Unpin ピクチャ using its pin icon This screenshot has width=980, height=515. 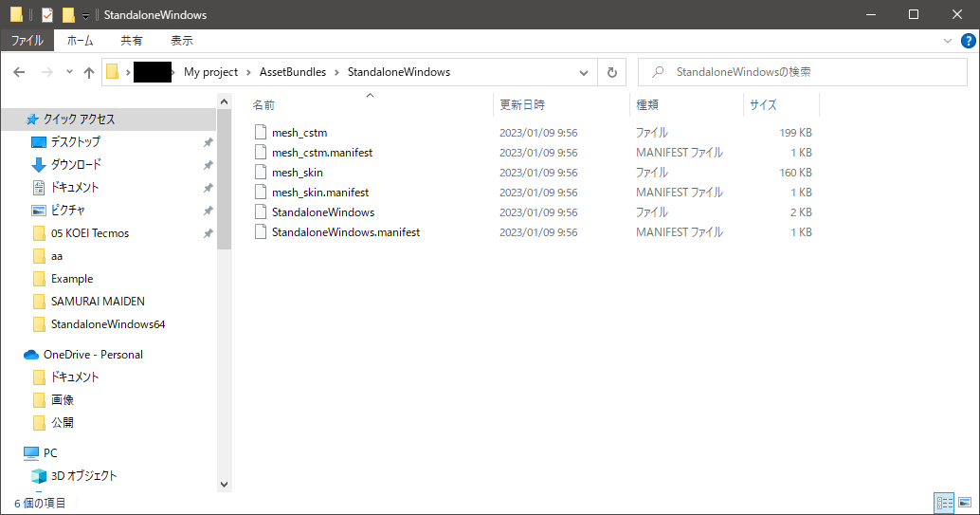[x=209, y=211]
